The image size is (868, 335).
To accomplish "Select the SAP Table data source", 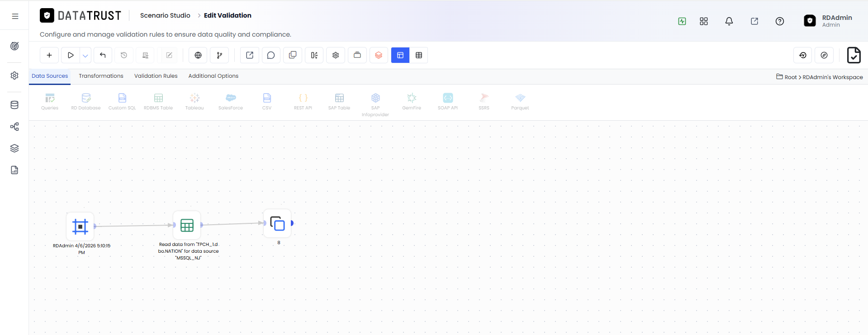I will point(339,102).
